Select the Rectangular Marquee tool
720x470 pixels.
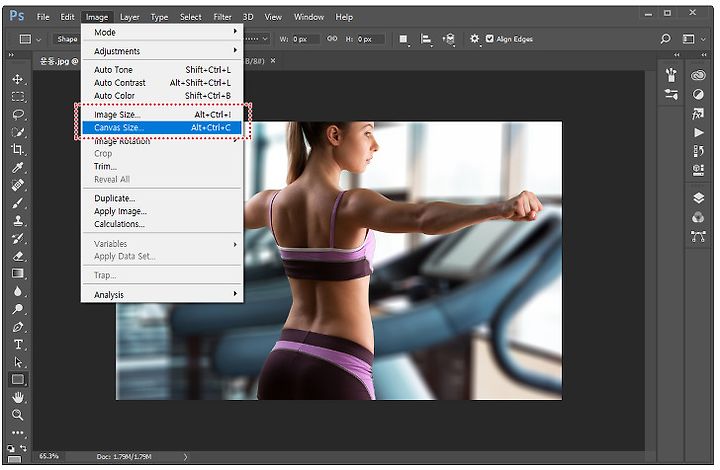click(17, 96)
